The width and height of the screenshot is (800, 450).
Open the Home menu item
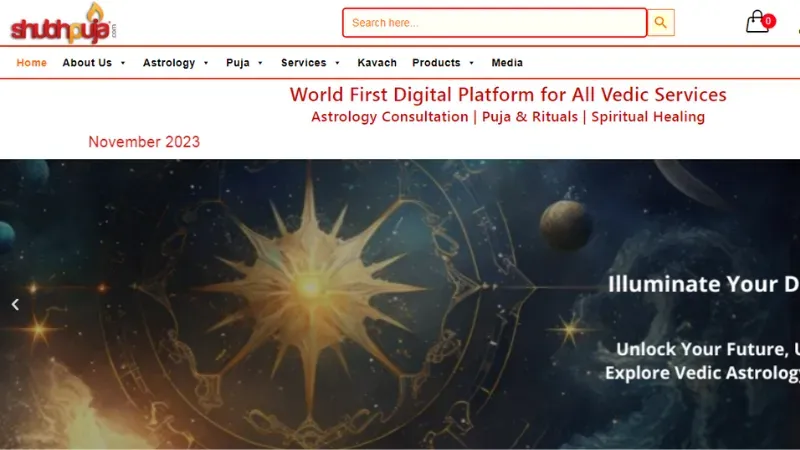click(32, 63)
